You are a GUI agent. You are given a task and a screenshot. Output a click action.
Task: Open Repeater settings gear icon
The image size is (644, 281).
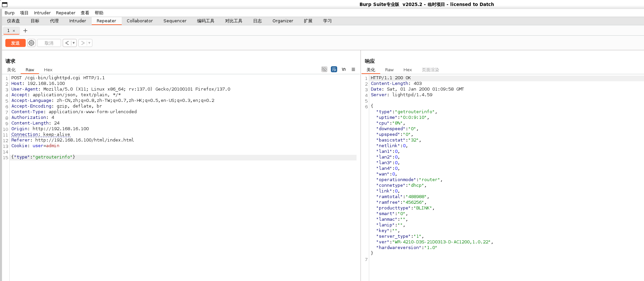click(x=31, y=43)
